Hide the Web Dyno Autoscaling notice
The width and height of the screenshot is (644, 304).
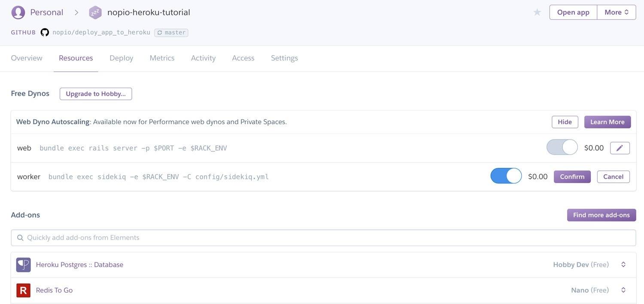click(x=565, y=122)
